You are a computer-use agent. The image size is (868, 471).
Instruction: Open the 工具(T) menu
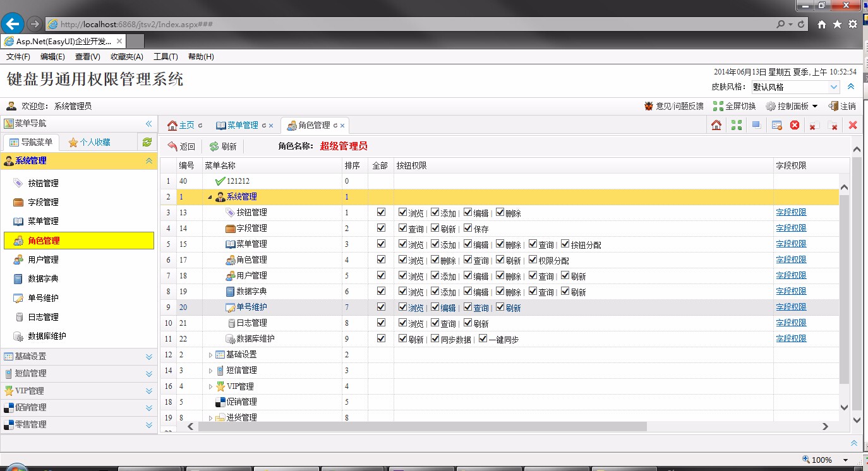(166, 56)
